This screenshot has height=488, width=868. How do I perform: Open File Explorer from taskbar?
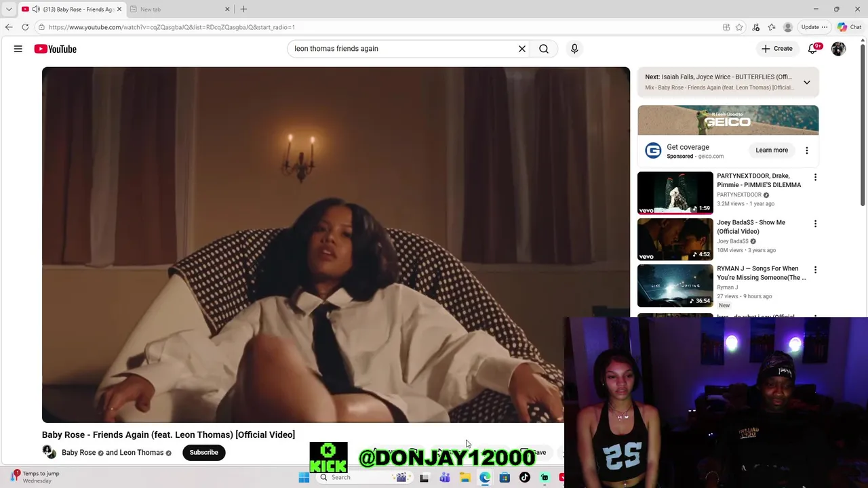tap(465, 477)
